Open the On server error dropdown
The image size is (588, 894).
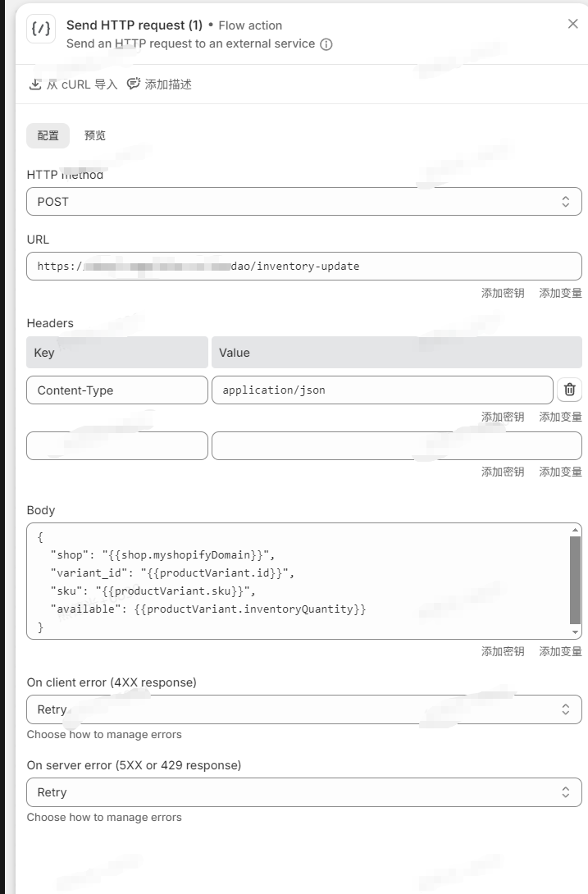click(x=303, y=792)
